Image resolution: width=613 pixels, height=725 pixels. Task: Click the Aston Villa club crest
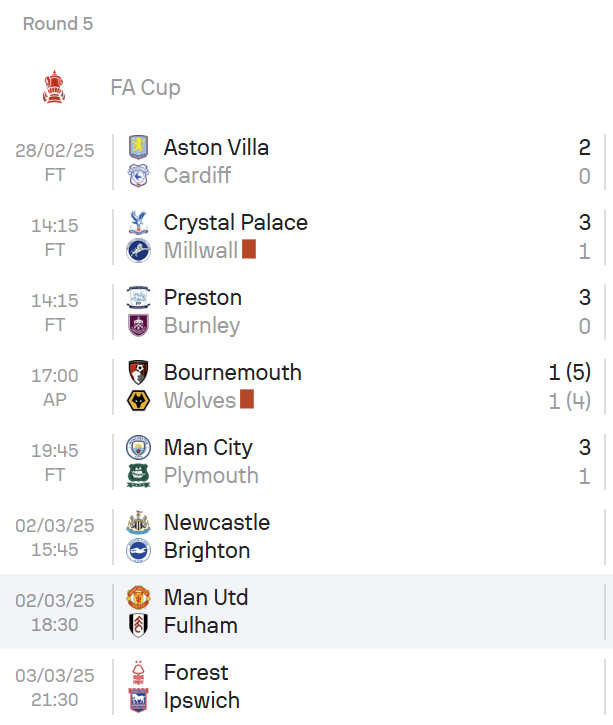(138, 147)
